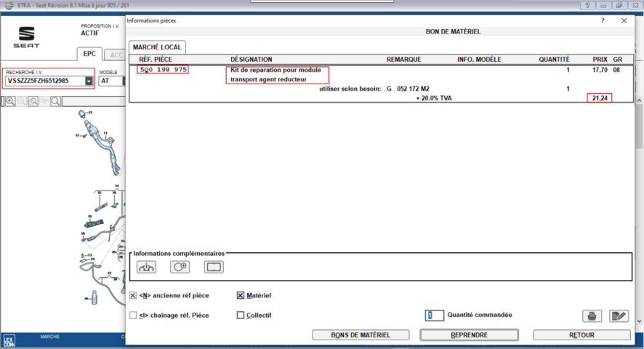Click the DÉSIGNATION column header
Viewport: 644px width, 349px height.
[251, 60]
